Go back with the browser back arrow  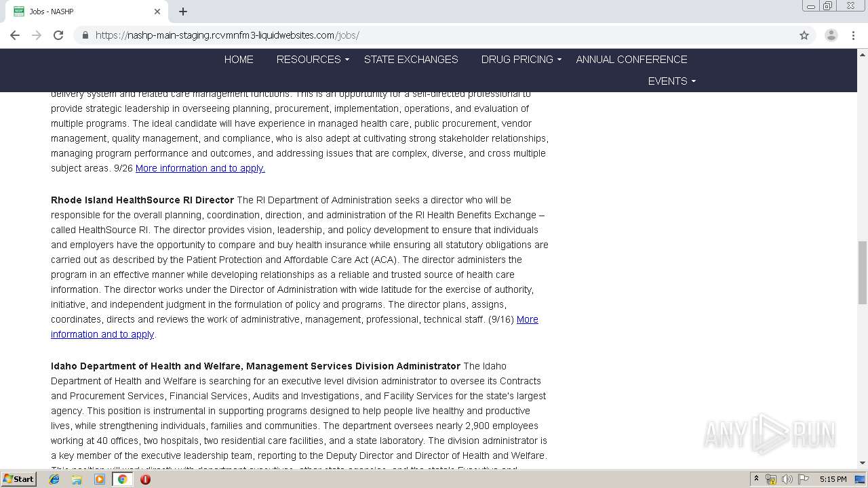(x=15, y=35)
